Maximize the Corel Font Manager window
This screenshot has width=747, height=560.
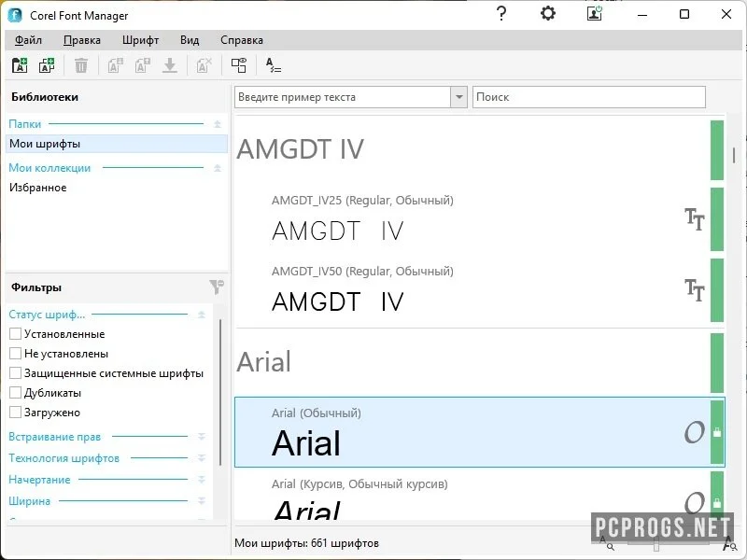tap(684, 14)
